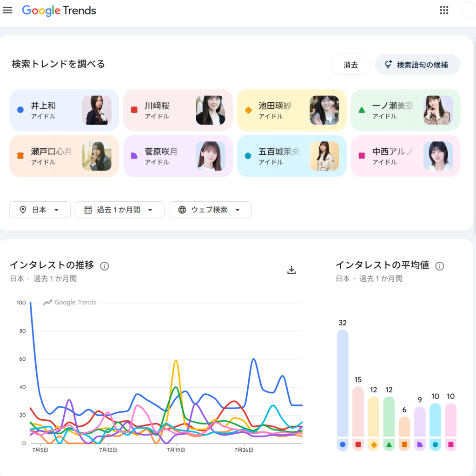476x476 pixels.
Task: Click the orange diamond icon below the average bars
Action: tap(374, 445)
